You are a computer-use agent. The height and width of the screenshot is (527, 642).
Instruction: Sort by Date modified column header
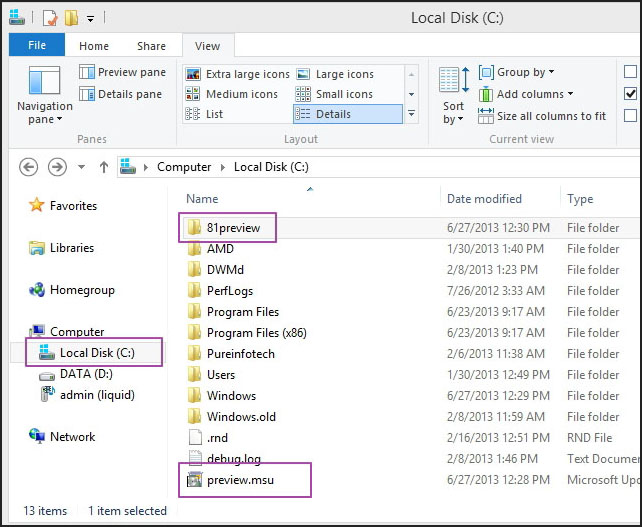(x=484, y=199)
